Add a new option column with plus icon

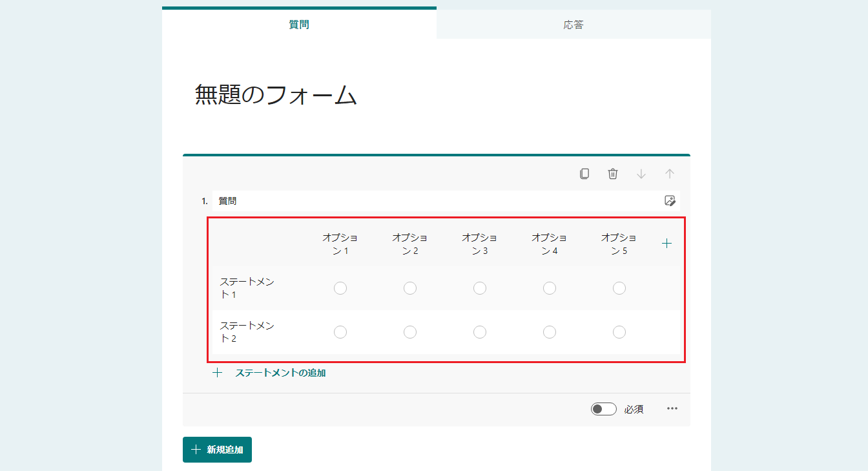pyautogui.click(x=667, y=244)
